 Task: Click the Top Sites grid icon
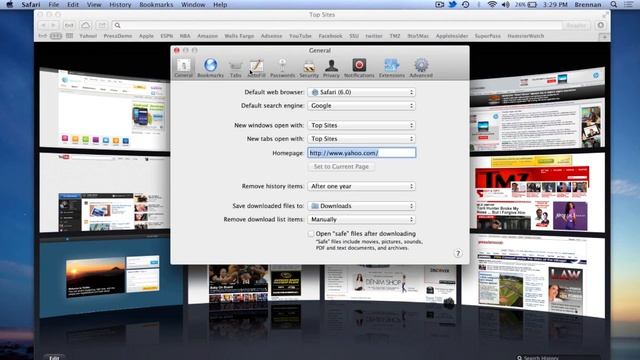(x=70, y=36)
